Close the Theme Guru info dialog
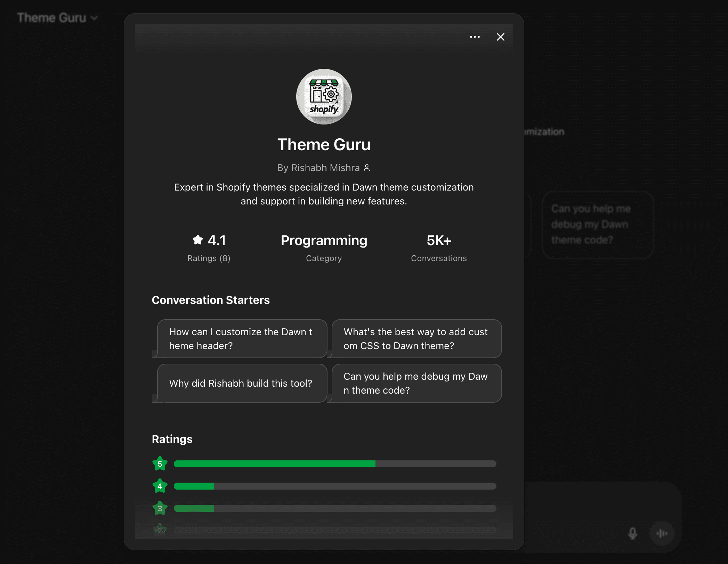 click(500, 37)
